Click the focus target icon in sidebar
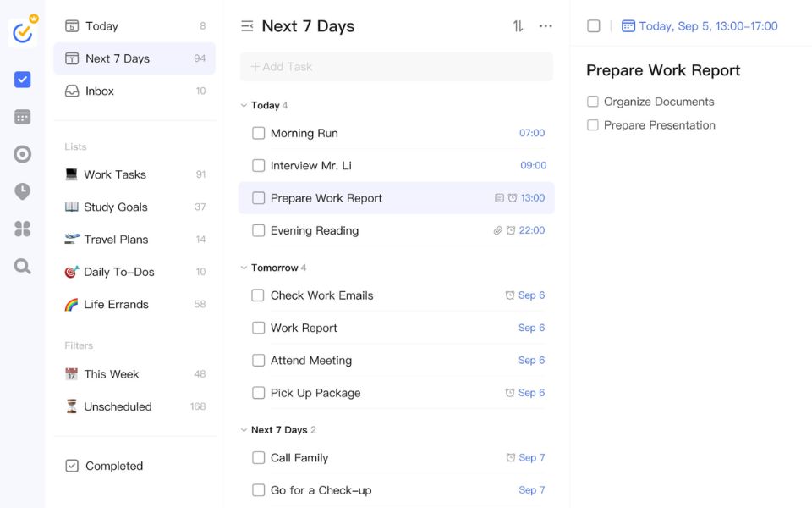Image resolution: width=812 pixels, height=508 pixels. (x=23, y=154)
